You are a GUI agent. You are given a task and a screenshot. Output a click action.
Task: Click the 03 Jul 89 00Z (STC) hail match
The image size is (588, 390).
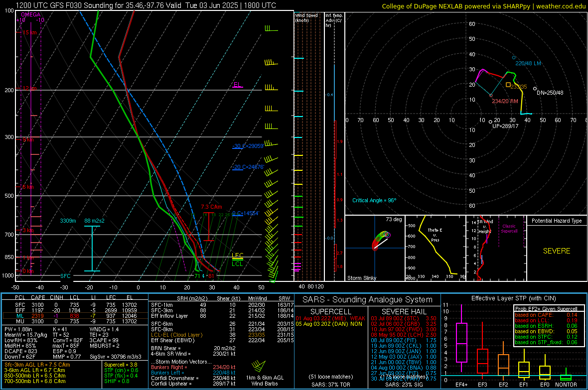click(x=404, y=318)
